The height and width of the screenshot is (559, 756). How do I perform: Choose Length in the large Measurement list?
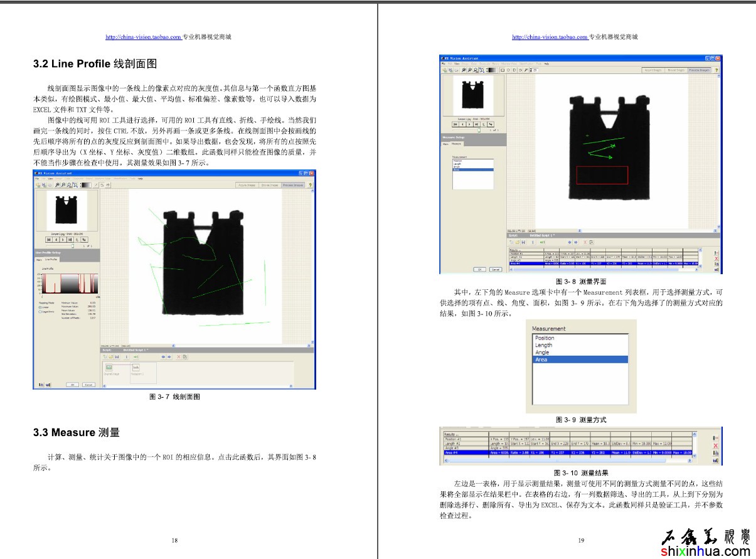(x=580, y=345)
